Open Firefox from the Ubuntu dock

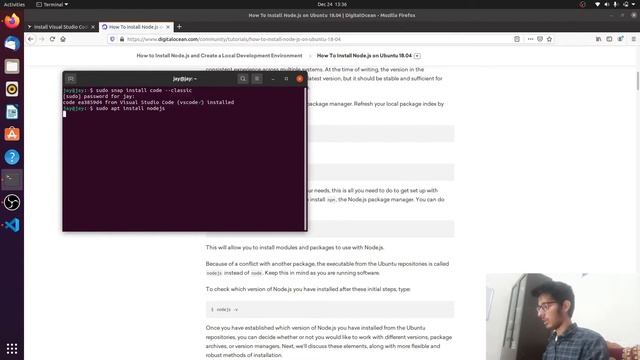12,20
